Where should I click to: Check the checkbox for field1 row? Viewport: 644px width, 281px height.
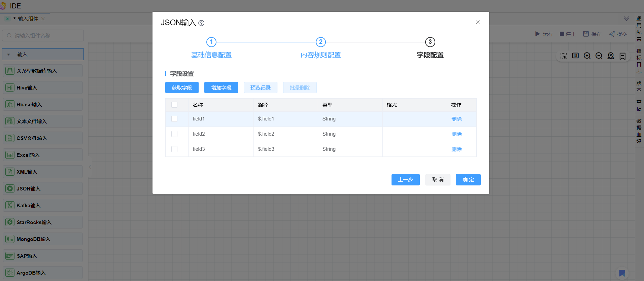point(174,119)
